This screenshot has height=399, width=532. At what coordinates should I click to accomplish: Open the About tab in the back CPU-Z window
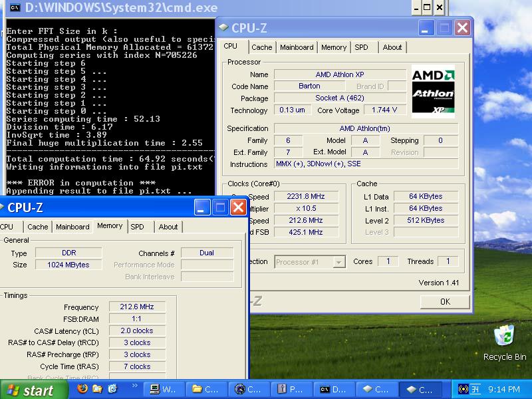(392, 47)
